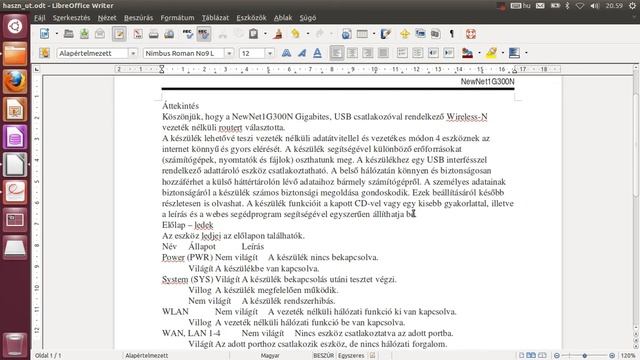Decrease paragraph indent

pos(433,53)
